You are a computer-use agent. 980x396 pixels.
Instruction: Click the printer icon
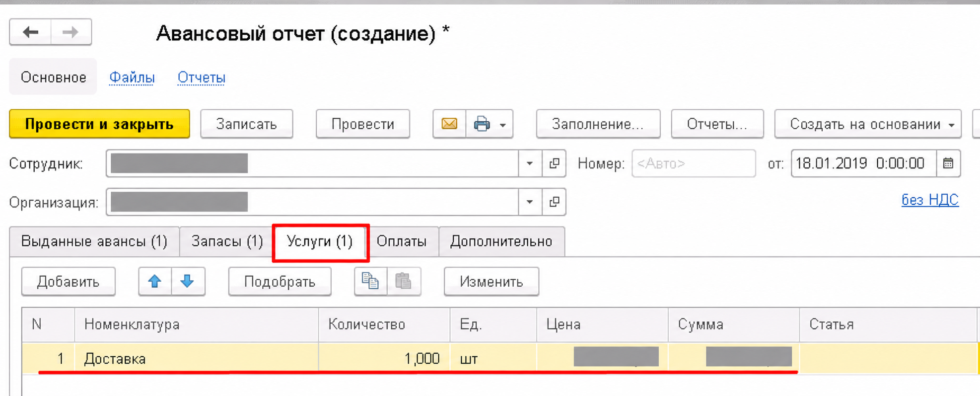pos(482,124)
